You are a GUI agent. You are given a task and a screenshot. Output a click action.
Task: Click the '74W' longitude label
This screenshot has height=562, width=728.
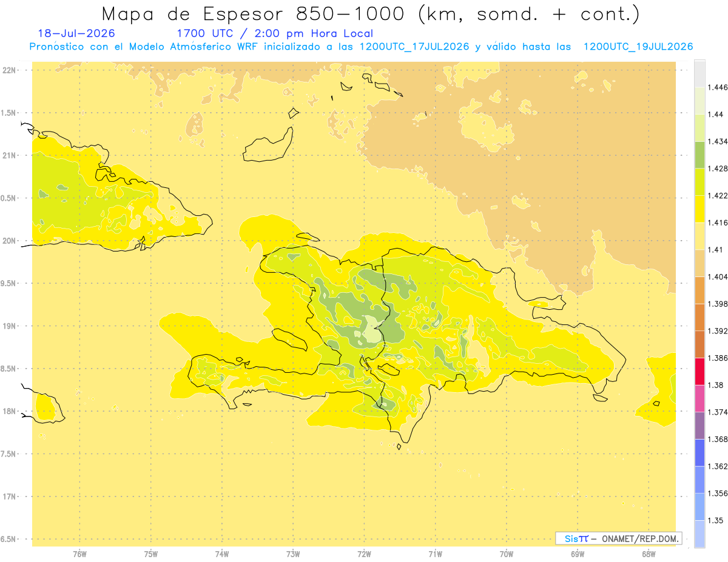pyautogui.click(x=222, y=554)
